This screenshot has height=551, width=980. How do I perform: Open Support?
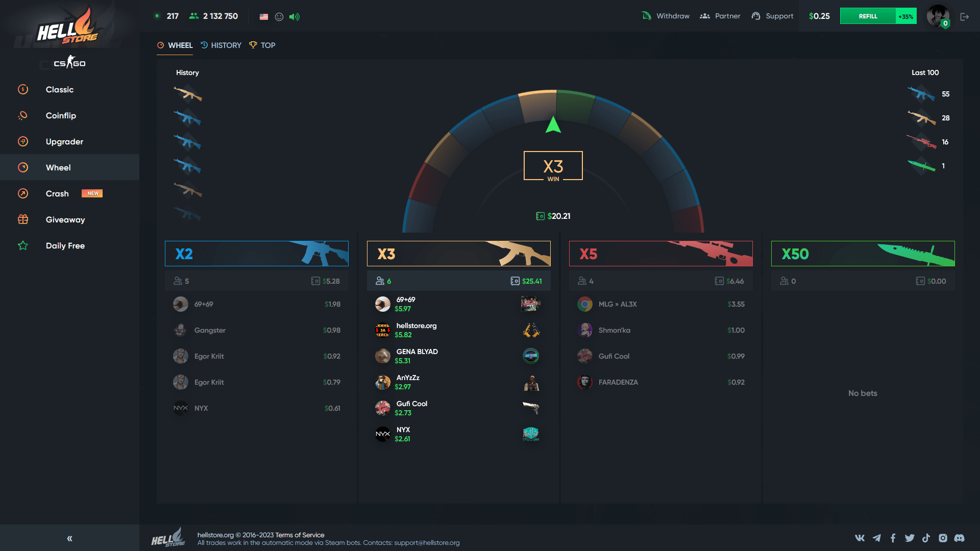(x=772, y=16)
